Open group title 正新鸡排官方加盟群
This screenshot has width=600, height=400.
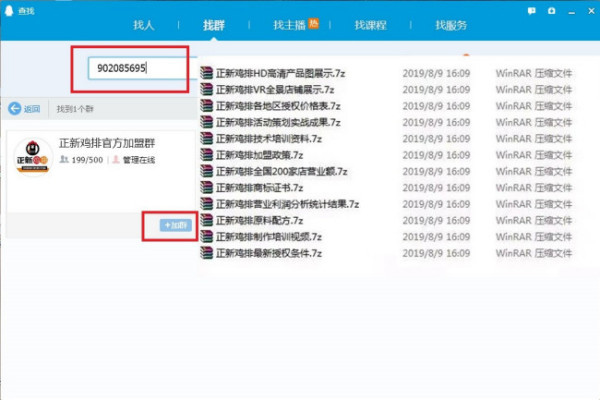(107, 143)
